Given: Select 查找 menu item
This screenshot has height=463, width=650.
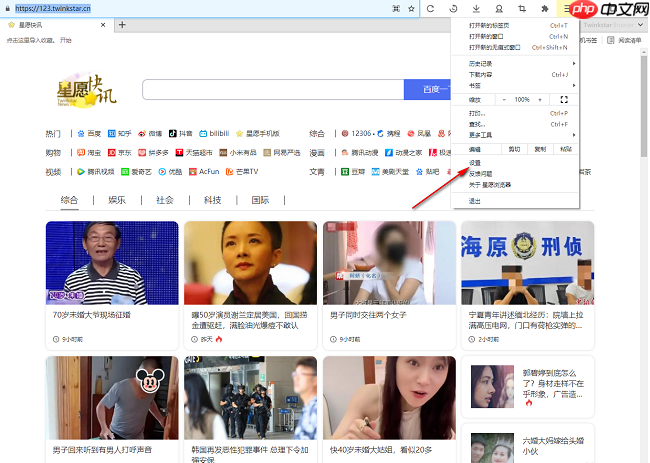Looking at the screenshot, I should 515,124.
